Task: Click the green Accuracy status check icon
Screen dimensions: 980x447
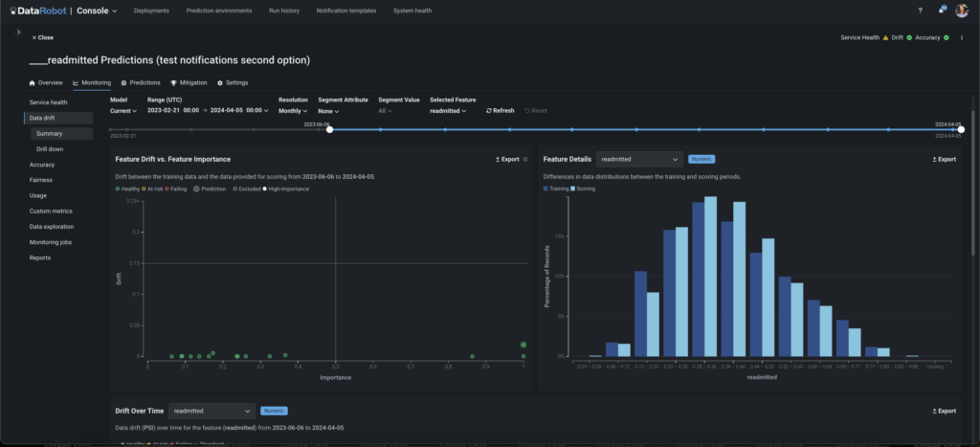Action: click(946, 37)
